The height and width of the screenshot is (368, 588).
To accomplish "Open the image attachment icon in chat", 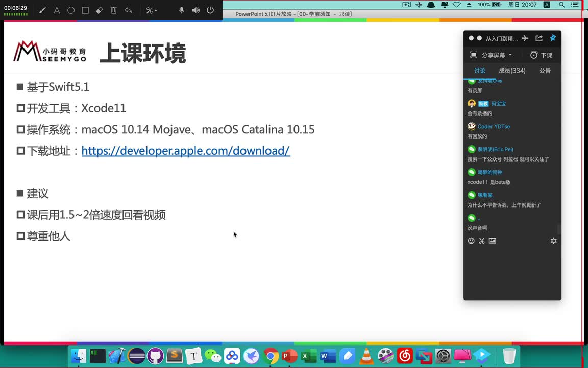I will tap(492, 241).
